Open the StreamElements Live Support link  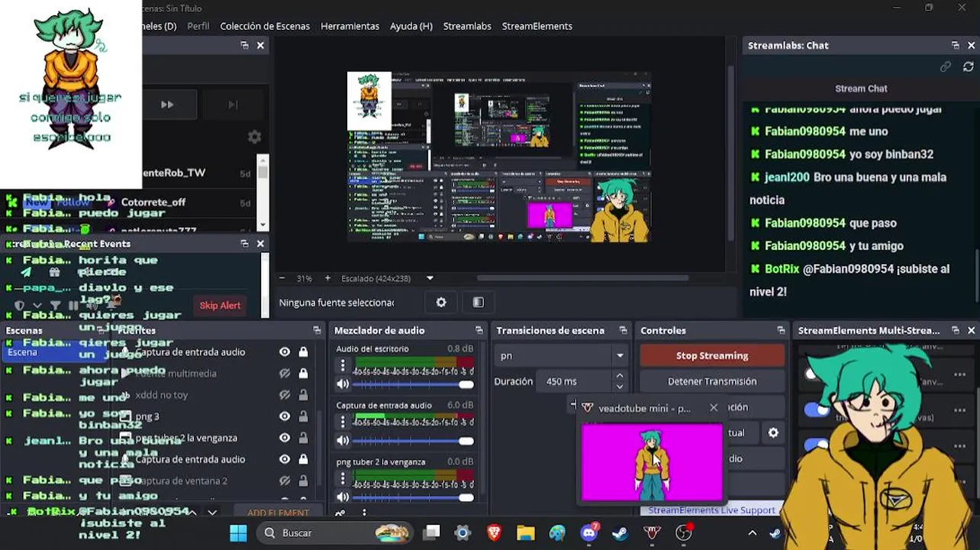click(x=711, y=510)
